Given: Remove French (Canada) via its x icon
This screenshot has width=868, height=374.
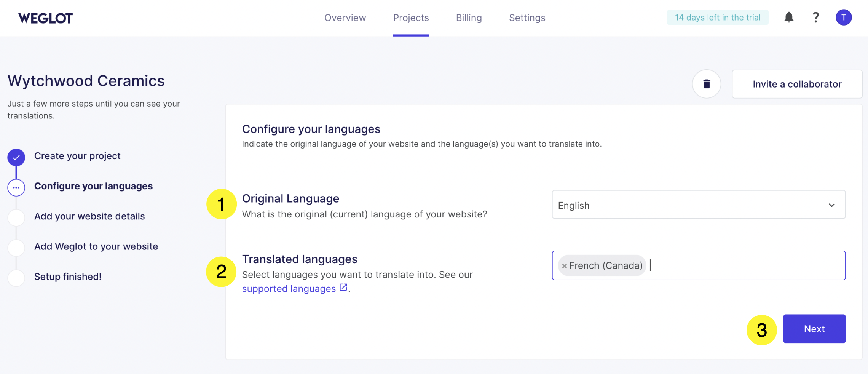Looking at the screenshot, I should click(x=564, y=265).
